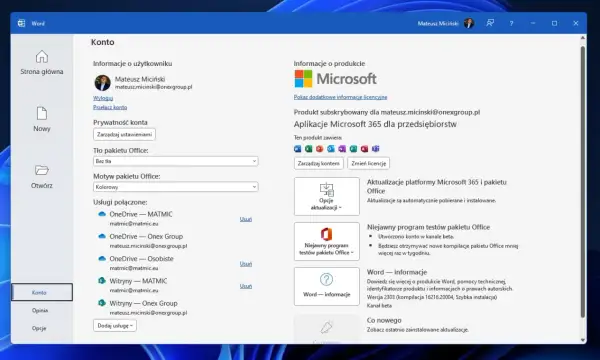
Task: Click the Witryny — MATMIC SharePoint icon
Action: (x=102, y=281)
